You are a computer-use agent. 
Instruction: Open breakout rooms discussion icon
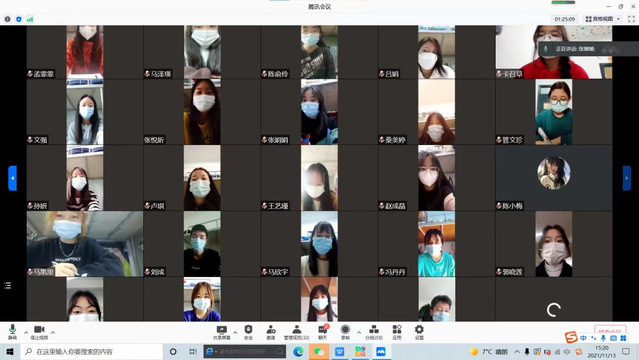374,332
